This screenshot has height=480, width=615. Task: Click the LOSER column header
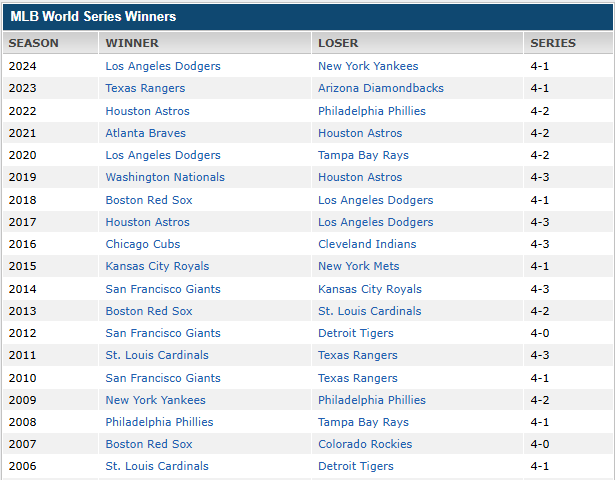(338, 43)
